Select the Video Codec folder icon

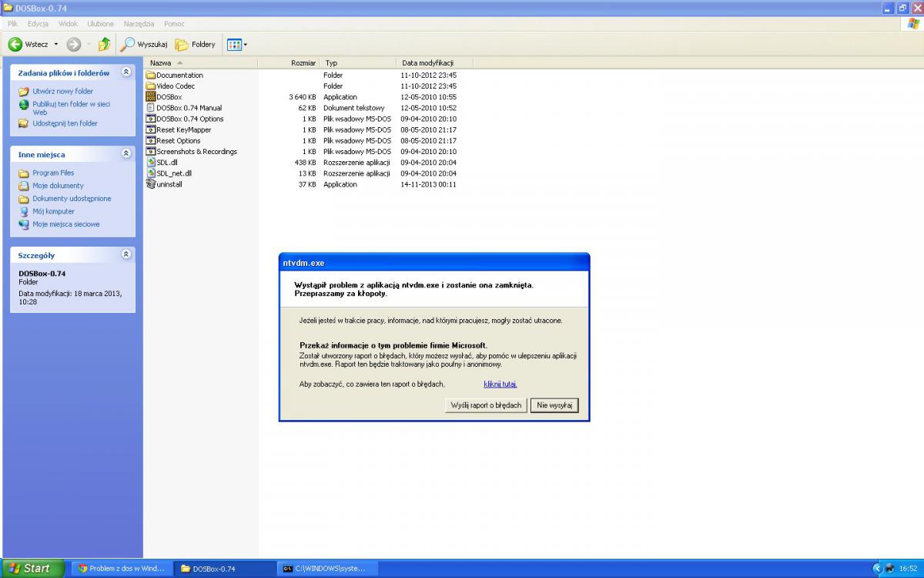point(151,86)
